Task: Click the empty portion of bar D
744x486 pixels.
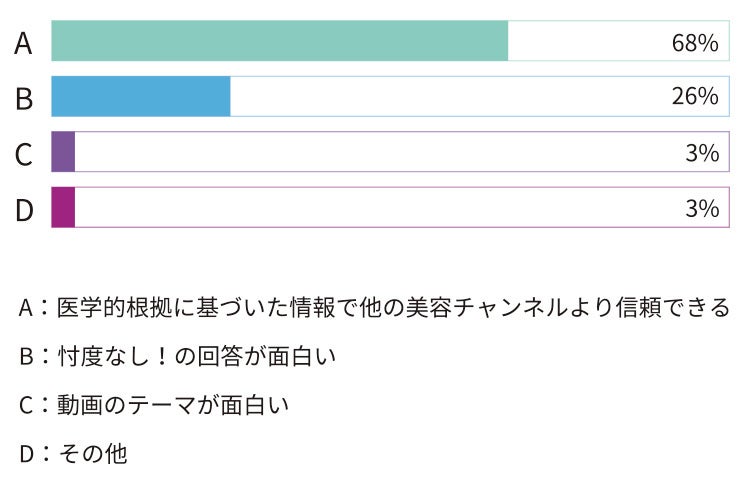Action: (402, 207)
